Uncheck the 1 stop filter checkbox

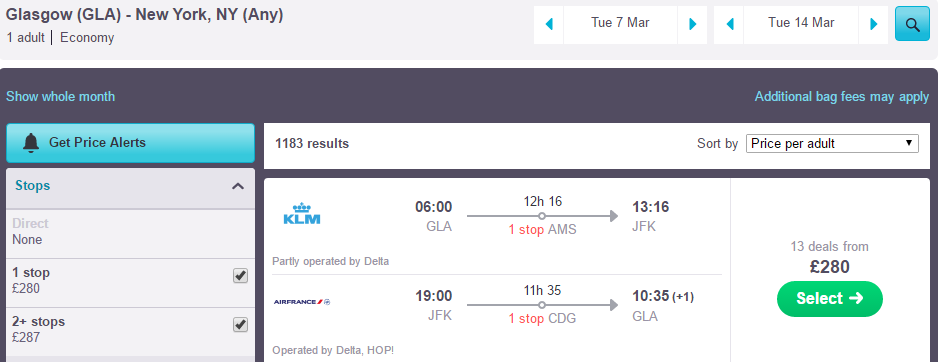point(240,276)
